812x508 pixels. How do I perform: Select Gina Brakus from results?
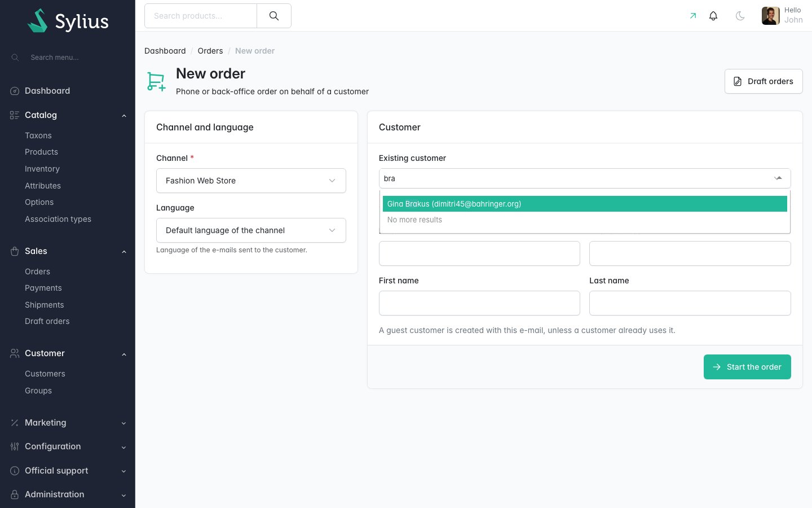[585, 204]
